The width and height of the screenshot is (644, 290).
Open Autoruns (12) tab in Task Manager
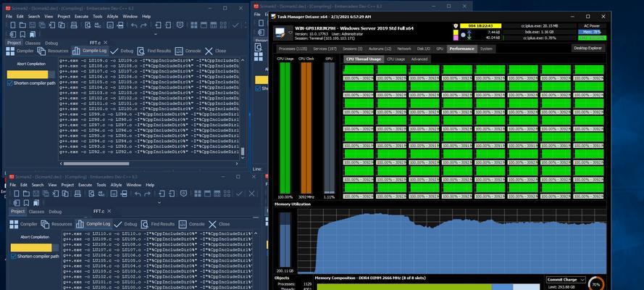tap(380, 49)
